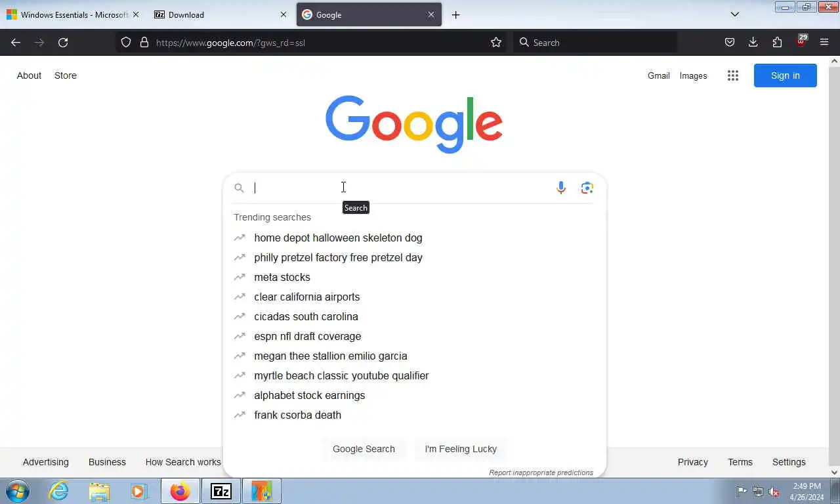Go to Gmail
The height and width of the screenshot is (504, 840).
pos(659,75)
